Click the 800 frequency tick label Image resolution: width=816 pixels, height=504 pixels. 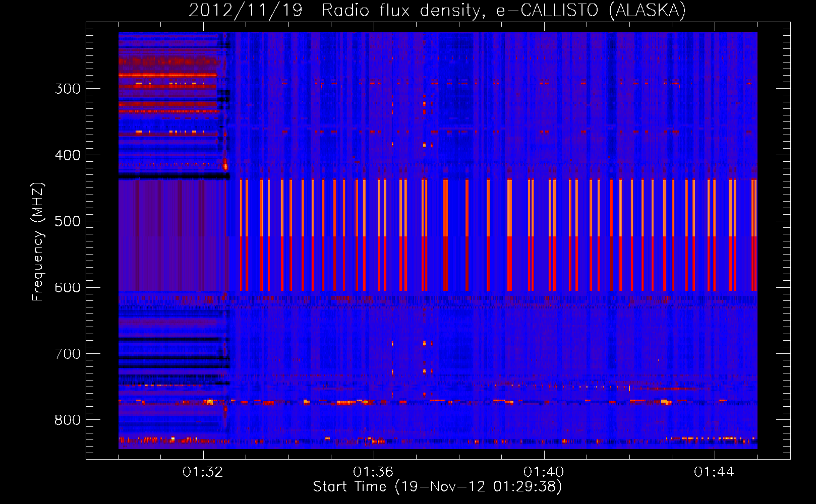point(68,420)
